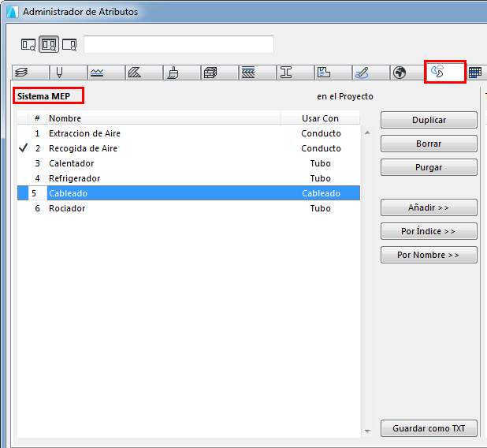This screenshot has height=448, width=487.
Task: Open the Markup Styles tab
Action: [x=371, y=73]
